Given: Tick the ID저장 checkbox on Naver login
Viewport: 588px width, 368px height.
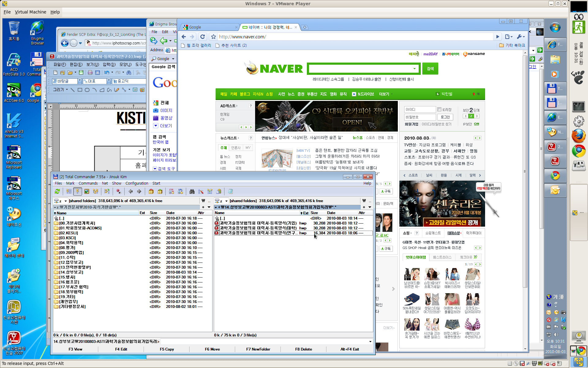Looking at the screenshot, I should click(439, 109).
